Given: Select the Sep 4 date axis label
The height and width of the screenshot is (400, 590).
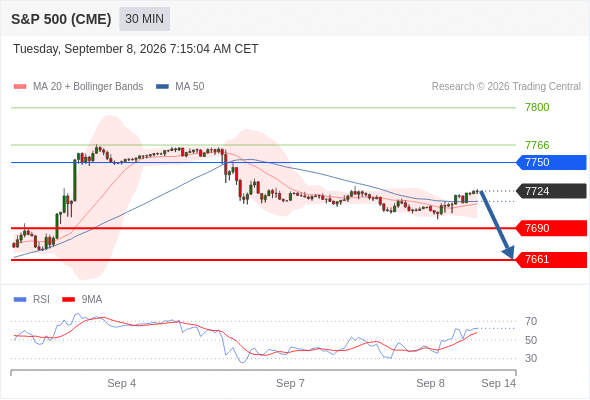Looking at the screenshot, I should [122, 383].
